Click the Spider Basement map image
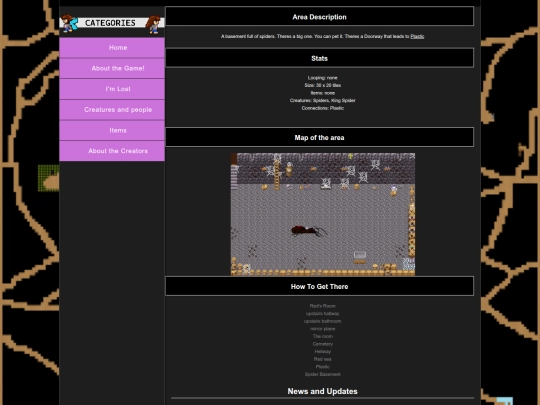Viewport: 540px width, 405px height. 323,214
